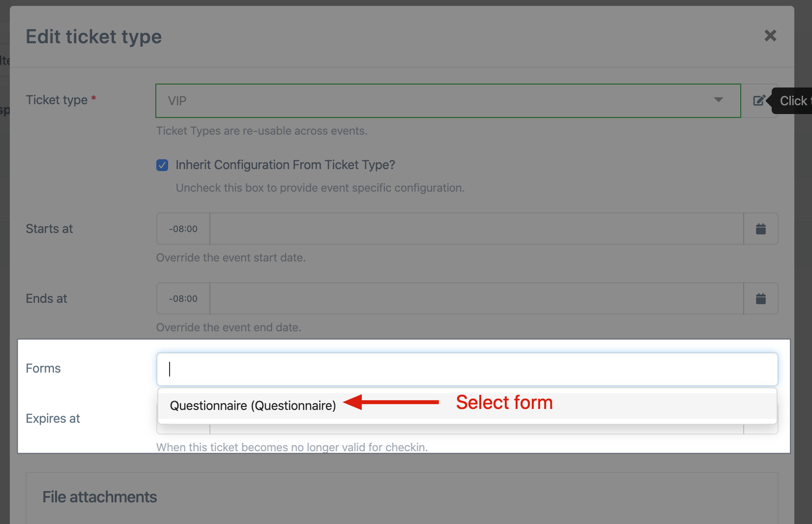The image size is (812, 524).
Task: Click into the Starts at date field
Action: pyautogui.click(x=477, y=229)
